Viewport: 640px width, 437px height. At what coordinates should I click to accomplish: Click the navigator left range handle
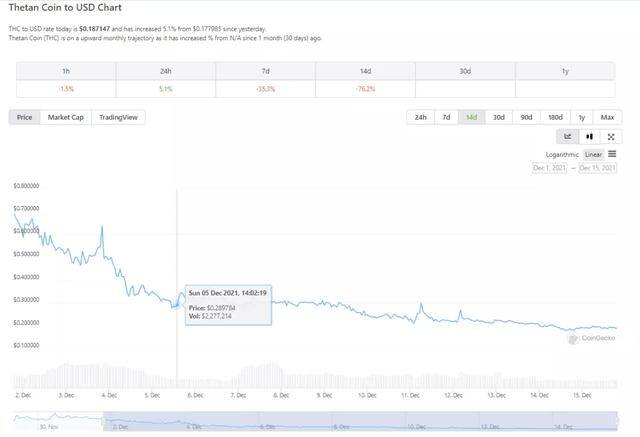(104, 421)
